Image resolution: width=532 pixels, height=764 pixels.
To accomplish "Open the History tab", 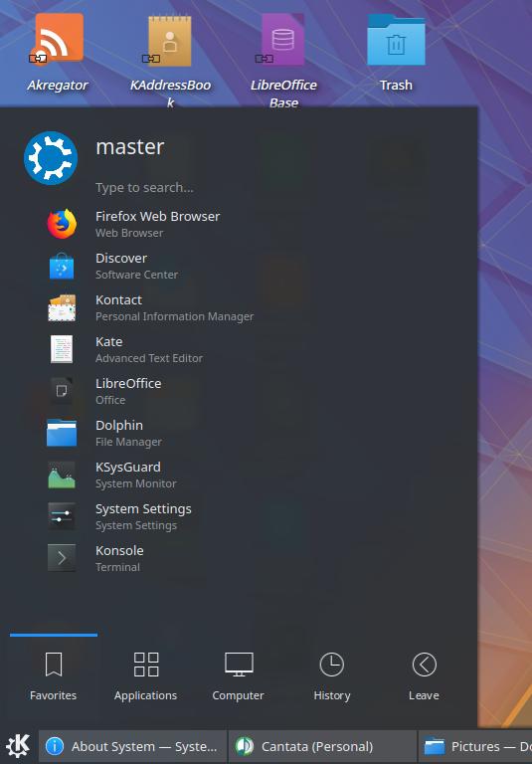I will (x=332, y=676).
